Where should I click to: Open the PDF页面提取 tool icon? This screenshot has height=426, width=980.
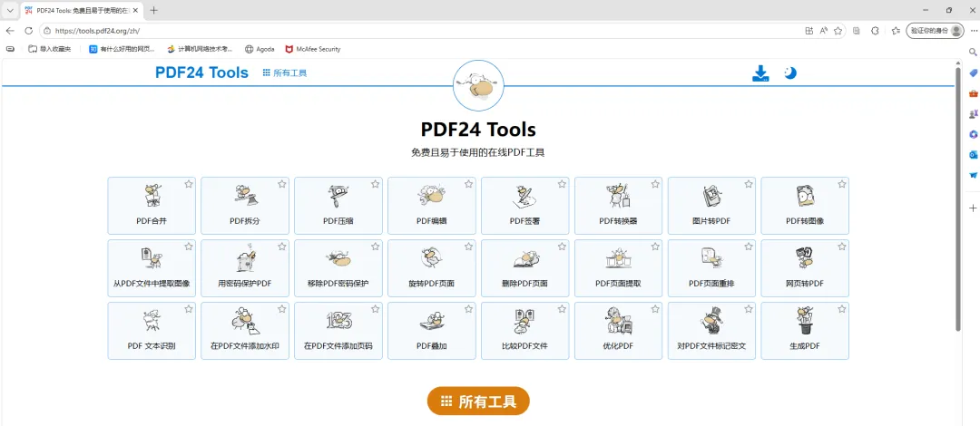point(618,258)
